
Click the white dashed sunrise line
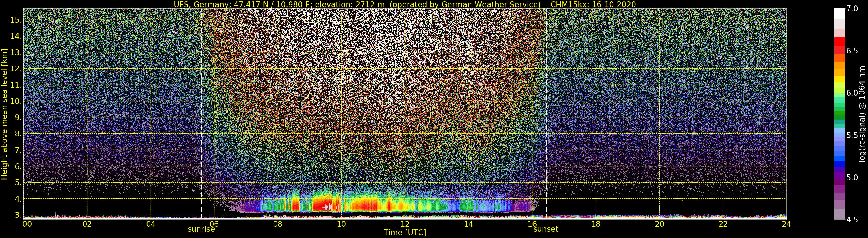202,101
